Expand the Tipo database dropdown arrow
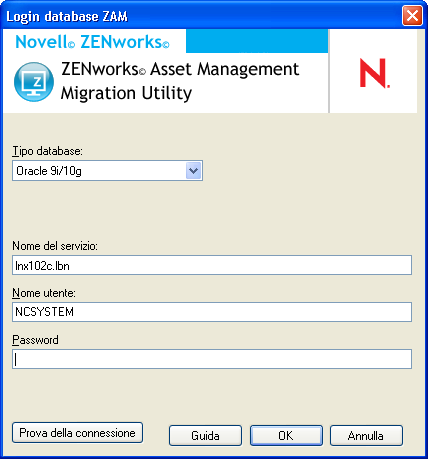This screenshot has height=459, width=428. point(193,171)
